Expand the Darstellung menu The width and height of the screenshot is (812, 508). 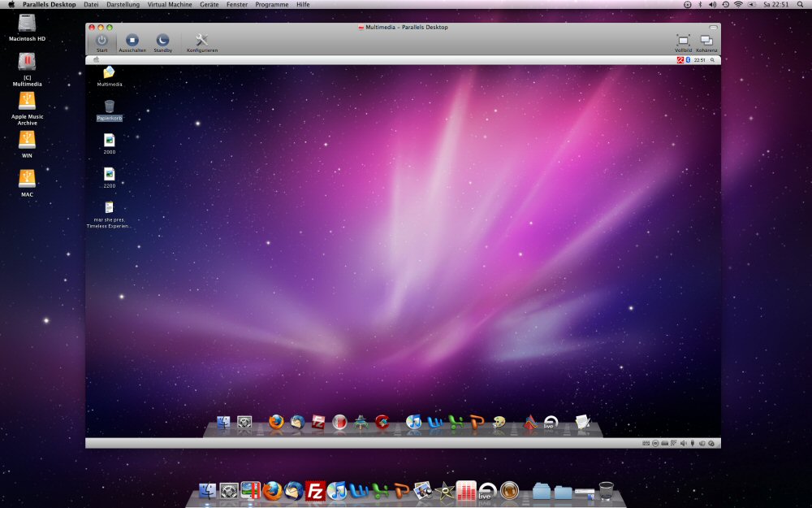click(x=123, y=5)
